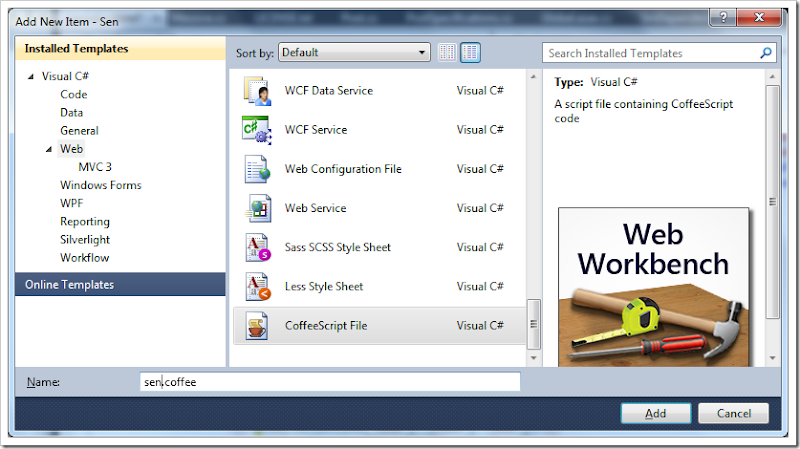
Task: Select the Code category
Action: pos(73,94)
